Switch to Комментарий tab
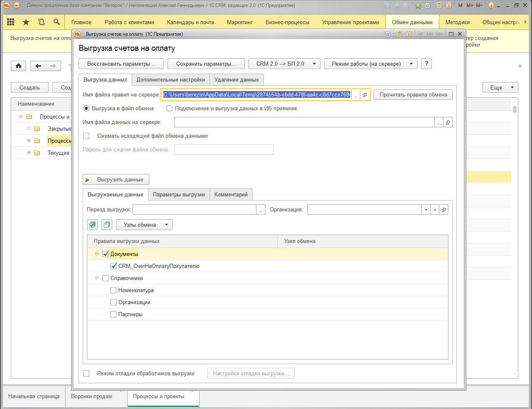The width and height of the screenshot is (532, 409). 231,194
